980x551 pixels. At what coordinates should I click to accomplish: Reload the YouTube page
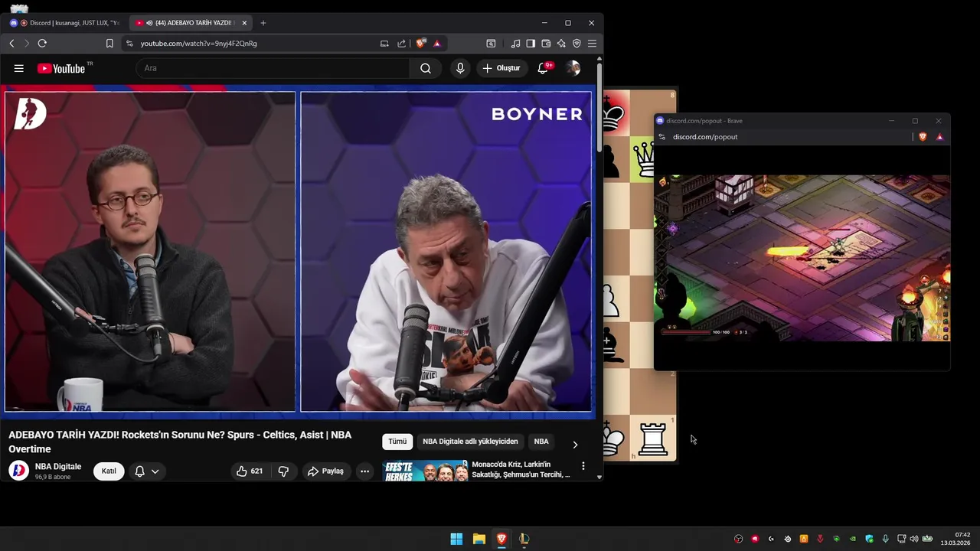tap(42, 44)
